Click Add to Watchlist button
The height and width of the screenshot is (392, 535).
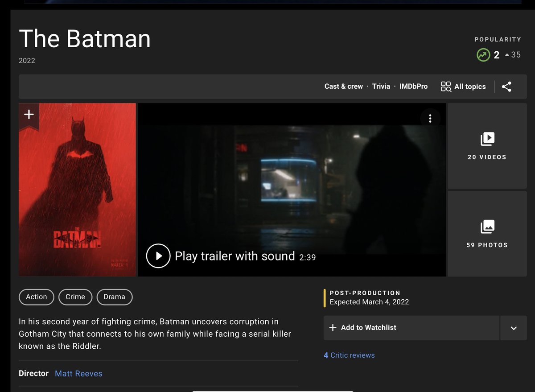point(411,328)
